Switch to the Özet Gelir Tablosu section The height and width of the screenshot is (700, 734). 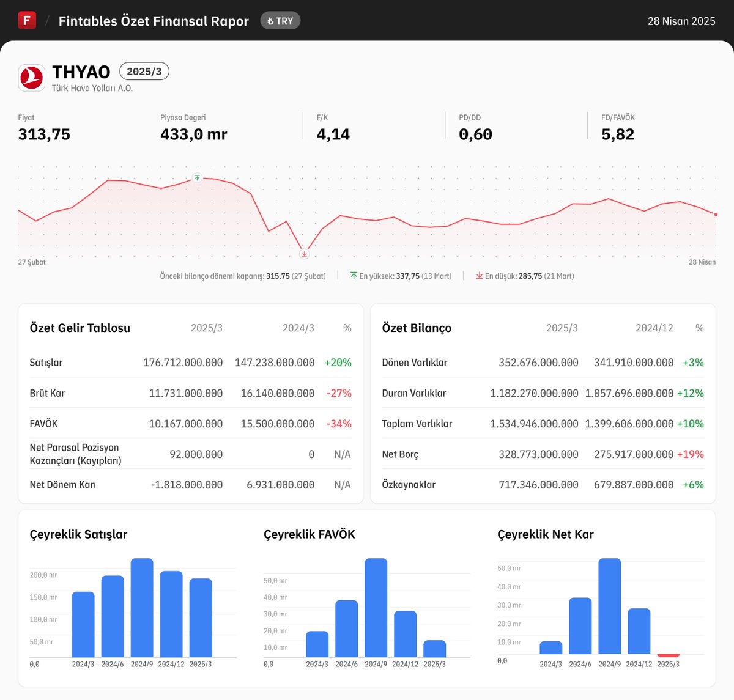pyautogui.click(x=80, y=328)
